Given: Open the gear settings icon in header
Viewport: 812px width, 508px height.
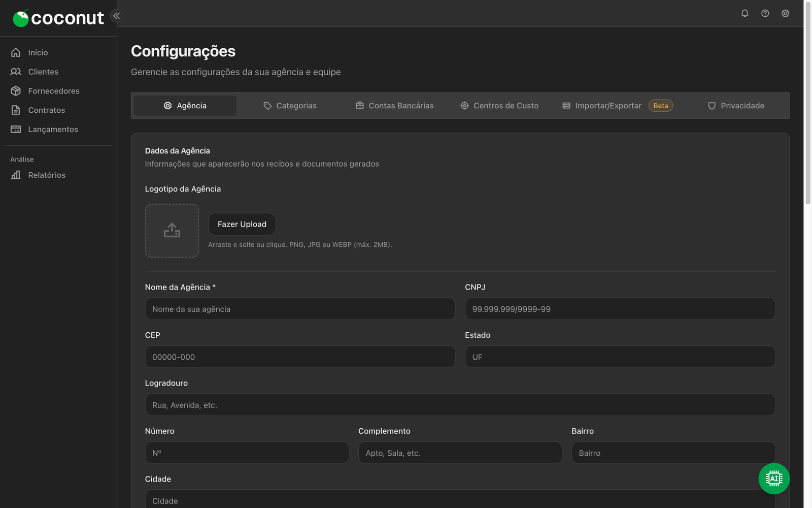Looking at the screenshot, I should tap(785, 13).
